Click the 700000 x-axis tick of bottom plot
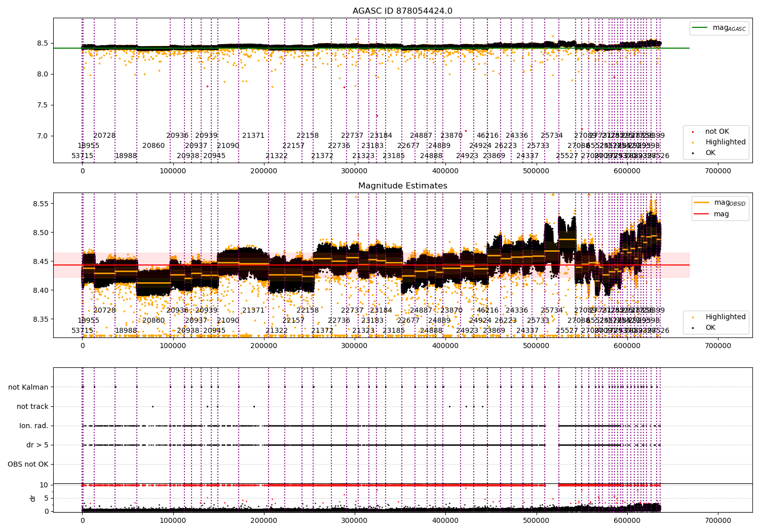The image size is (760, 532). tap(718, 520)
